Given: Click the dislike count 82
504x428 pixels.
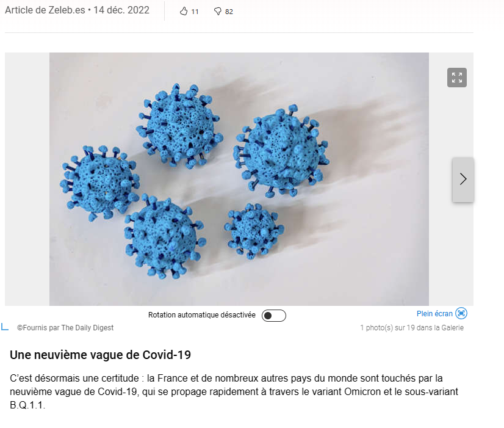Looking at the screenshot, I should tap(229, 12).
